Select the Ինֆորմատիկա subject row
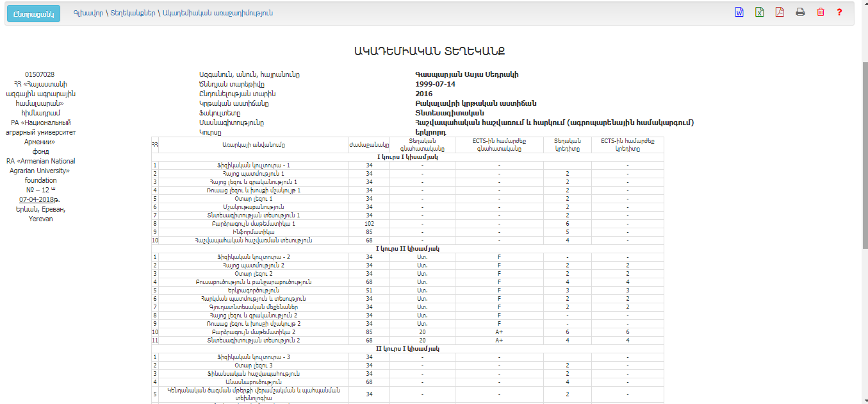 [x=253, y=232]
